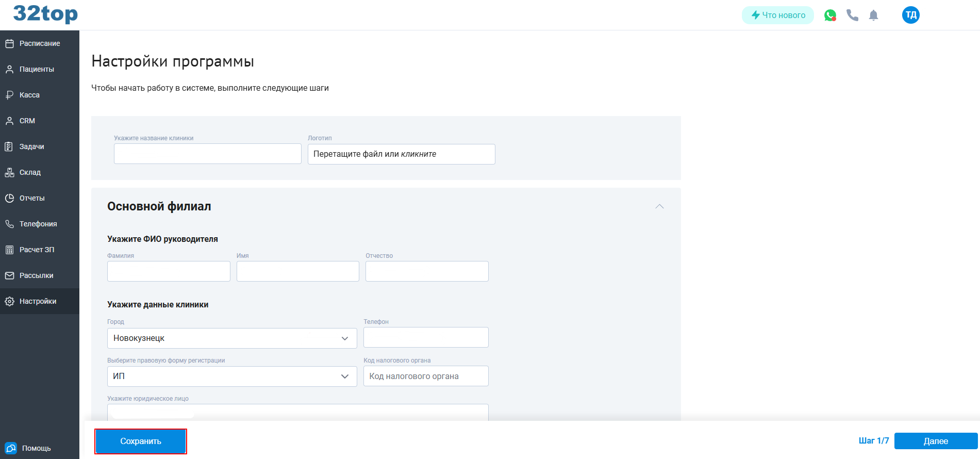Expand the Город dropdown showing Новокузнецк
This screenshot has width=980, height=459.
pos(231,338)
